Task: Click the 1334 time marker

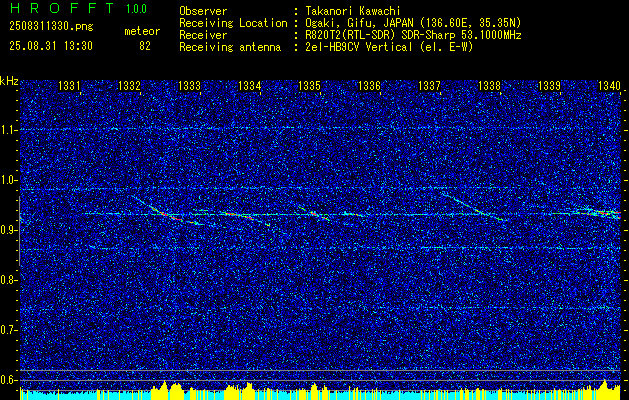Action: pyautogui.click(x=250, y=85)
